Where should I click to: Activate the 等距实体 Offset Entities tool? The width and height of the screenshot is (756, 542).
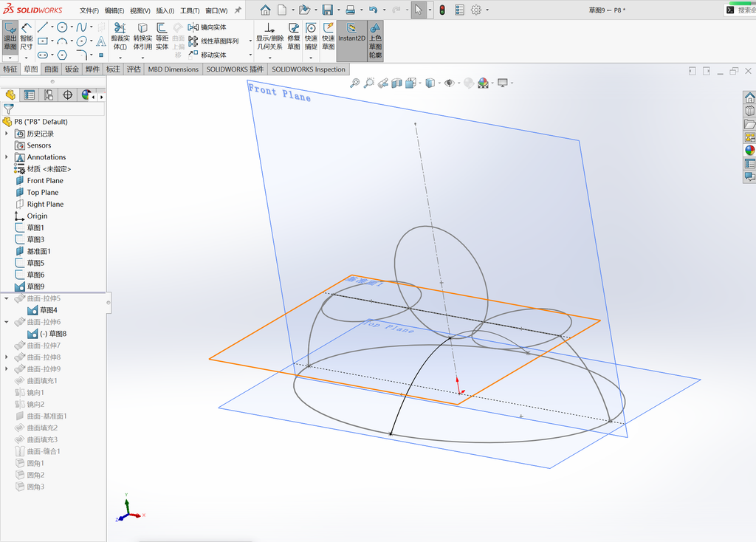click(162, 37)
